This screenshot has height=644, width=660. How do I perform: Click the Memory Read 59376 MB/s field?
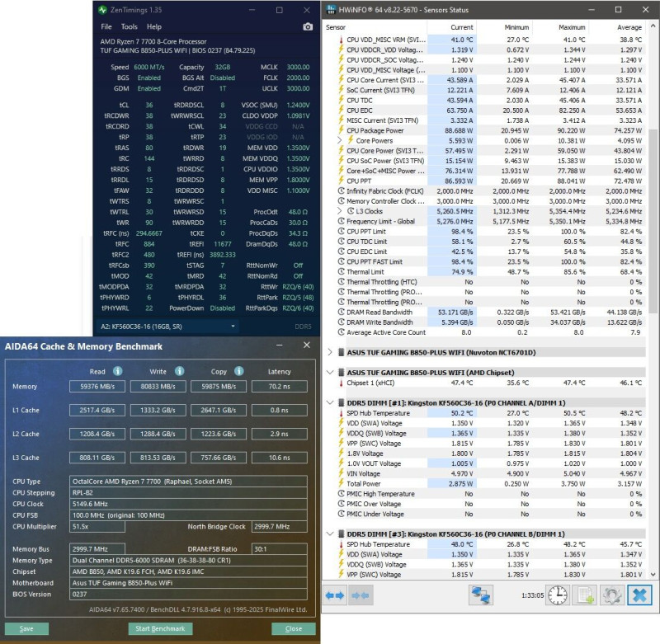coord(97,386)
